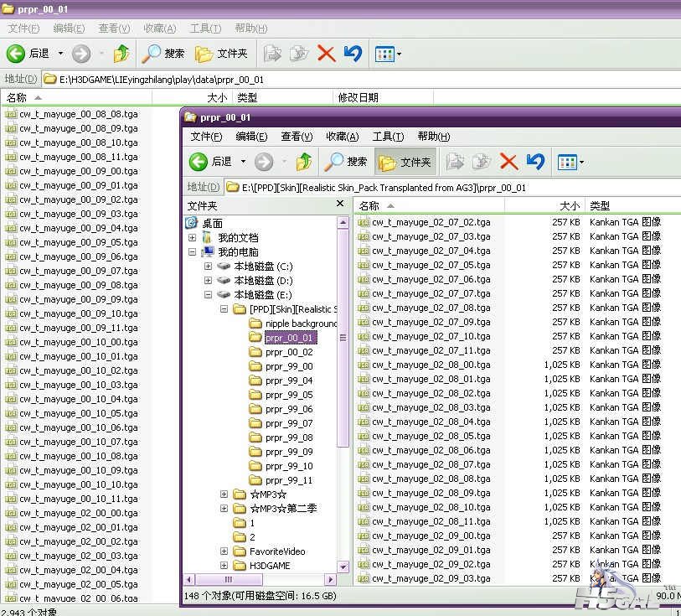681x616 pixels.
Task: Open the View menu in the back window
Action: click(114, 28)
